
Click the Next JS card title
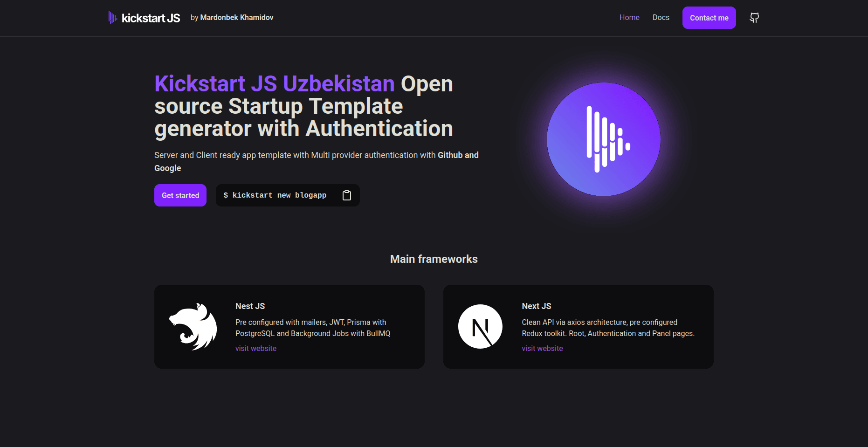(x=536, y=306)
